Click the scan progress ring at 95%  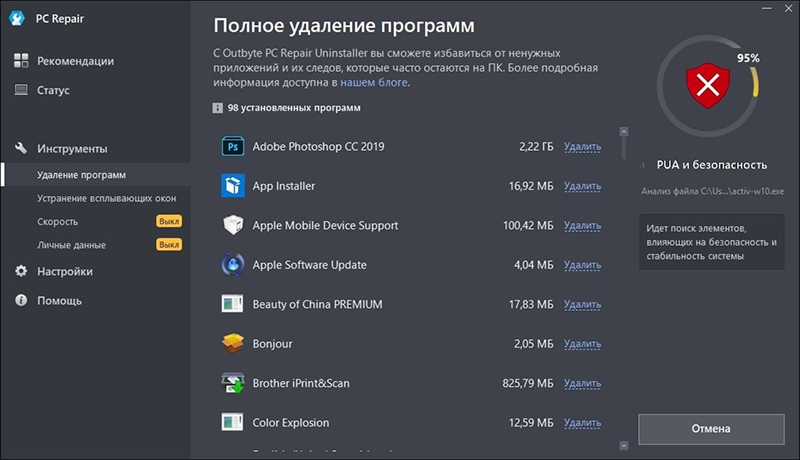(708, 86)
